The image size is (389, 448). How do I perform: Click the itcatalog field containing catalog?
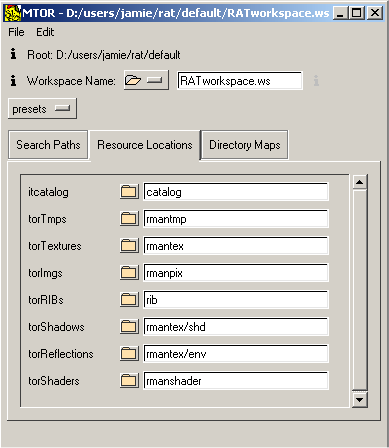pyautogui.click(x=236, y=192)
